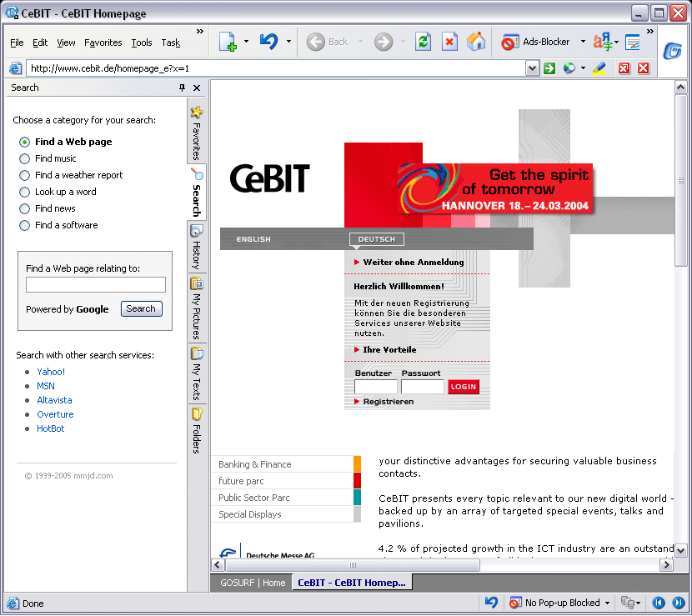This screenshot has width=692, height=616.
Task: Select the Find music radio option
Action: pyautogui.click(x=25, y=159)
